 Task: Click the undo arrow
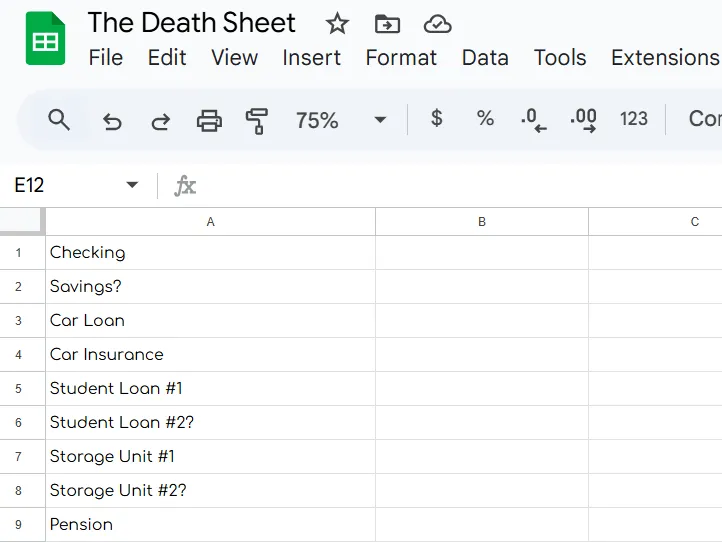[x=112, y=121]
